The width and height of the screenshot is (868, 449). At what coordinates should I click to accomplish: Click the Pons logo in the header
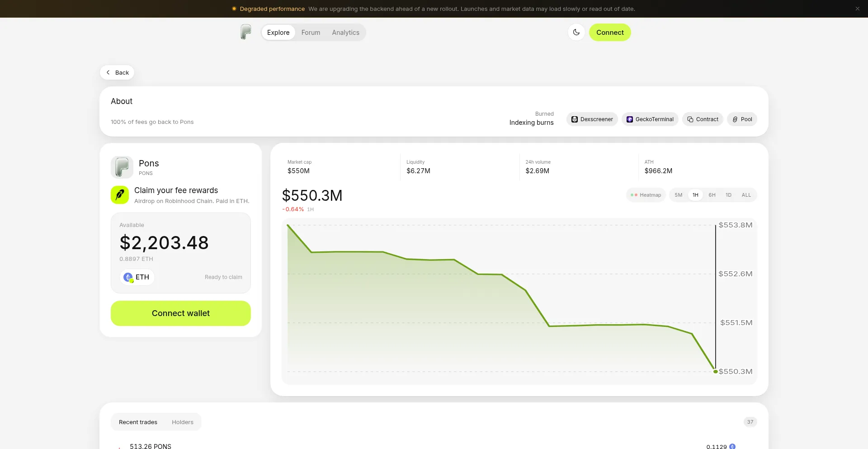coord(245,32)
